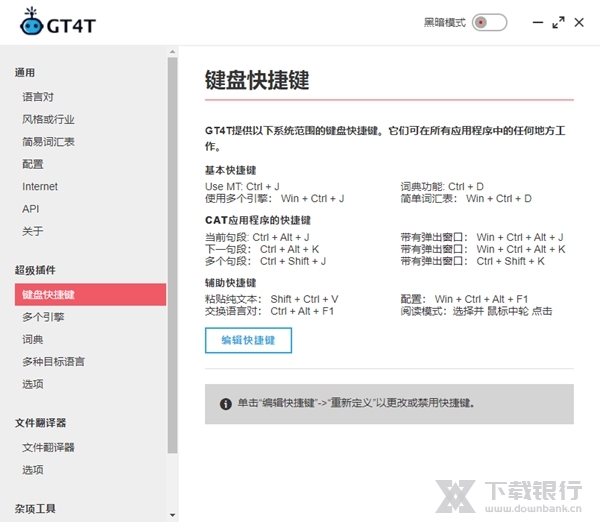This screenshot has height=522, width=600.
Task: Click the 简单词汇表 Win + Ctrl + D entry
Action: (x=466, y=199)
